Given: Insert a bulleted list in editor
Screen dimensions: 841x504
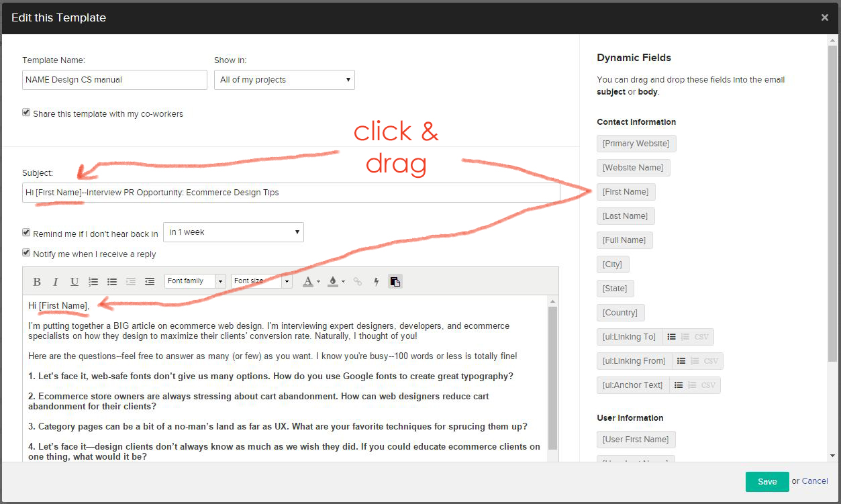Looking at the screenshot, I should tap(112, 282).
